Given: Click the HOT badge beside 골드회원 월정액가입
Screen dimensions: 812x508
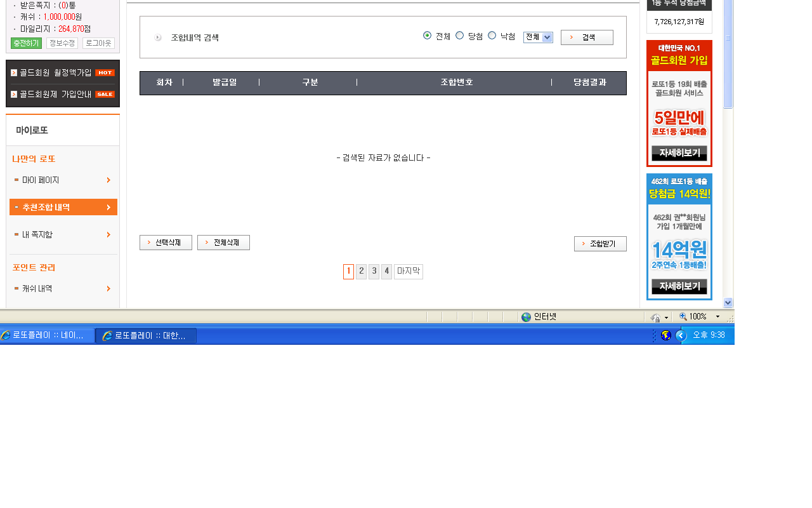Looking at the screenshot, I should (105, 72).
